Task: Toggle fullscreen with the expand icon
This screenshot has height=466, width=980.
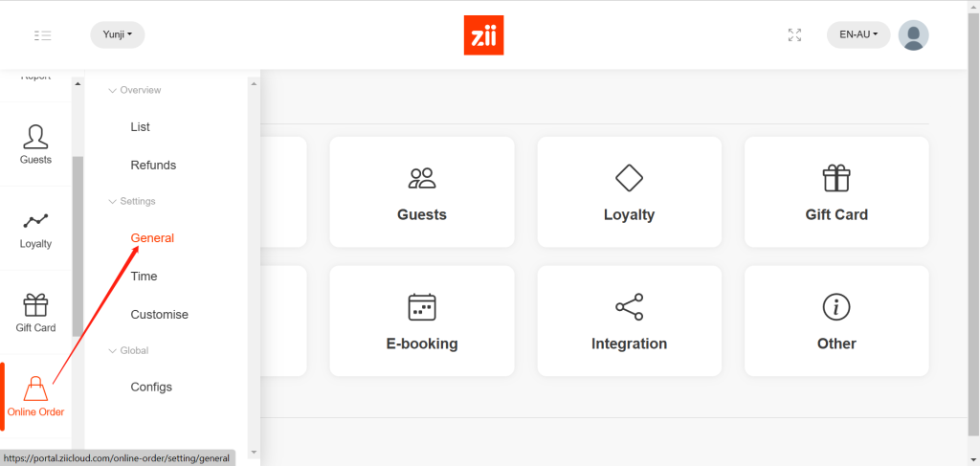Action: [x=794, y=34]
